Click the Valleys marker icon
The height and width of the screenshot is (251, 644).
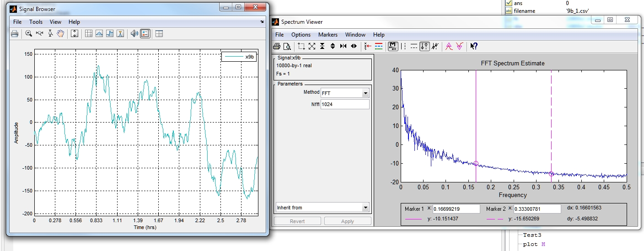point(460,46)
